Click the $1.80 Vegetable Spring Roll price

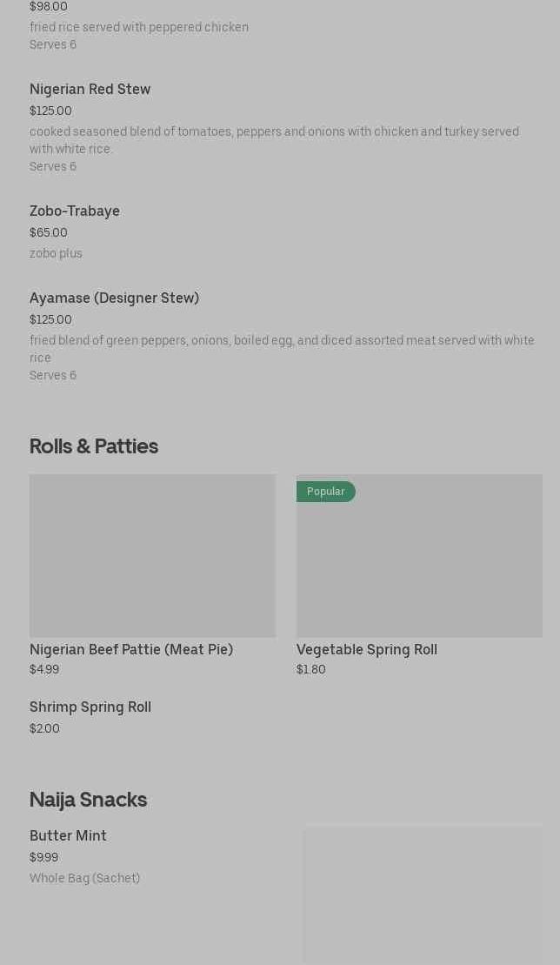click(310, 669)
